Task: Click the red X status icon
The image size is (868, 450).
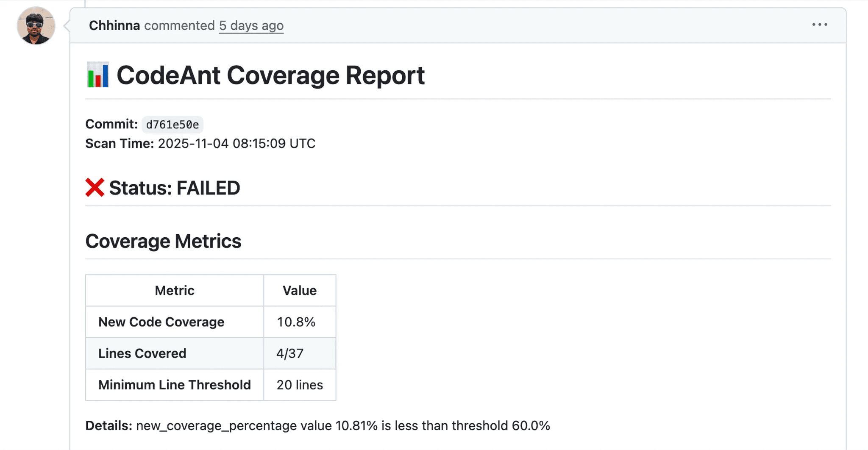Action: (94, 187)
